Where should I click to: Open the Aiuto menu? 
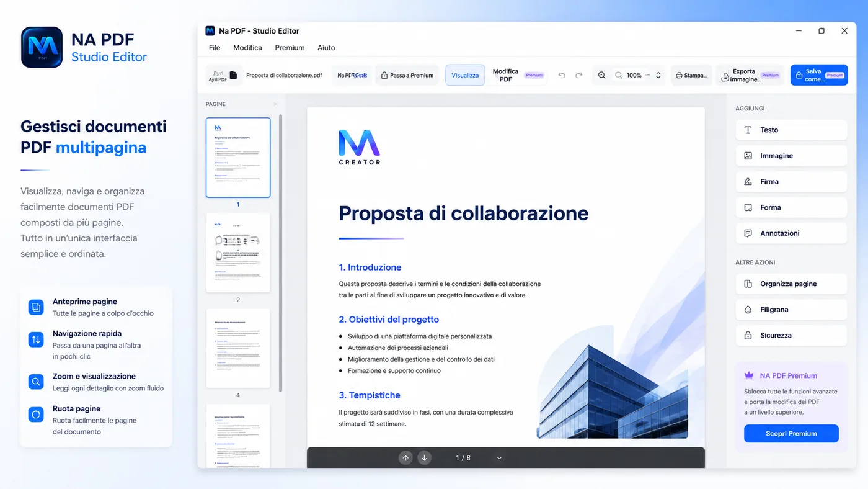coord(326,48)
